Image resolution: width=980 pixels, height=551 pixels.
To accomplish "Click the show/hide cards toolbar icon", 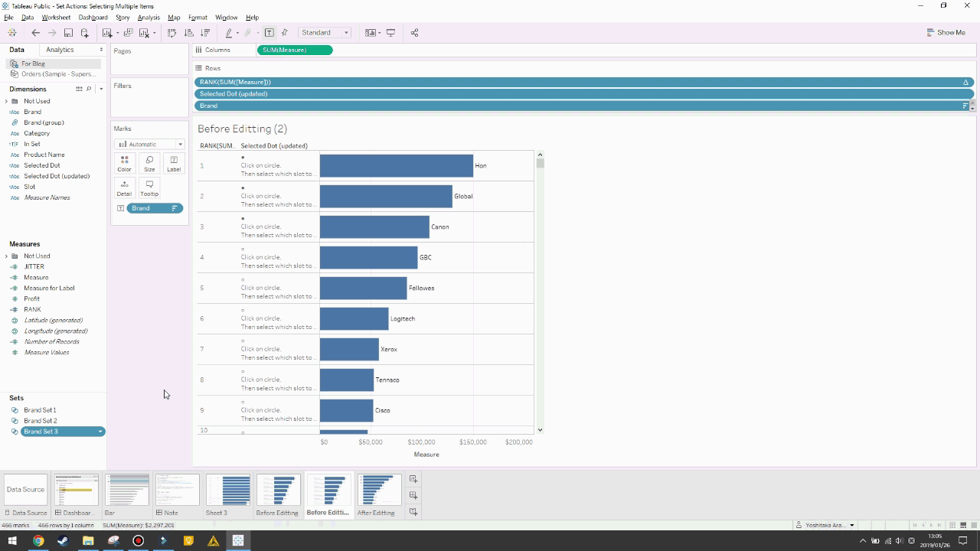I will (371, 33).
